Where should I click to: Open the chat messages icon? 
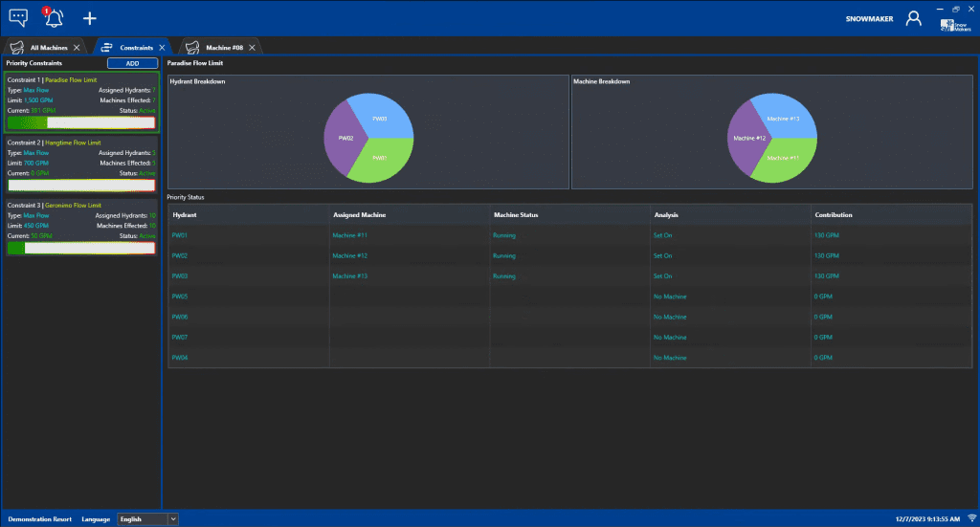[x=18, y=17]
